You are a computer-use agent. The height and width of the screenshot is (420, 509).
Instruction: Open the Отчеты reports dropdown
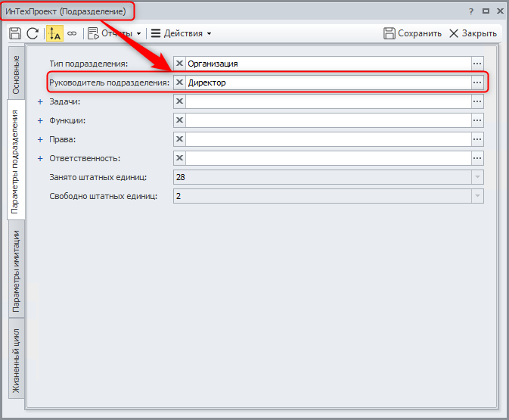pos(114,33)
